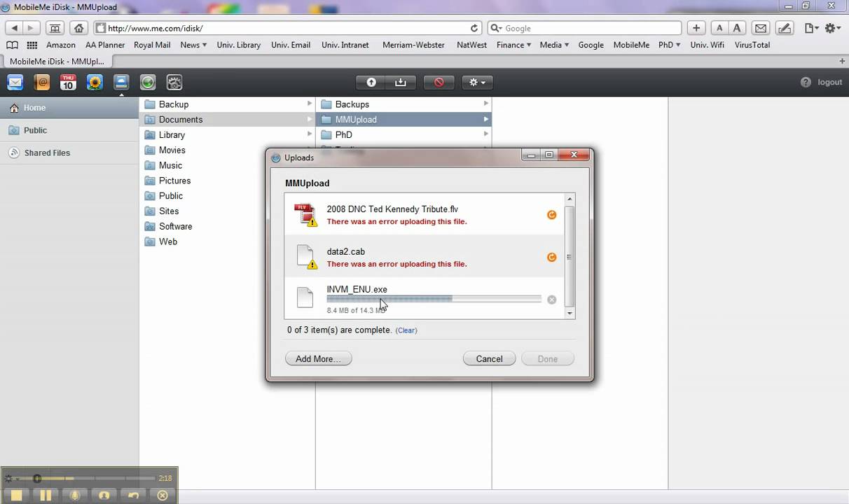Open the browser settings gear menu
Image resolution: width=849 pixels, height=504 pixels.
tap(833, 28)
